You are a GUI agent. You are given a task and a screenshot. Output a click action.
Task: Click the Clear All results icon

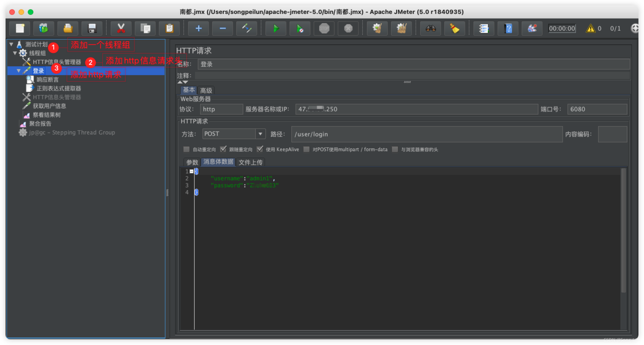click(401, 28)
